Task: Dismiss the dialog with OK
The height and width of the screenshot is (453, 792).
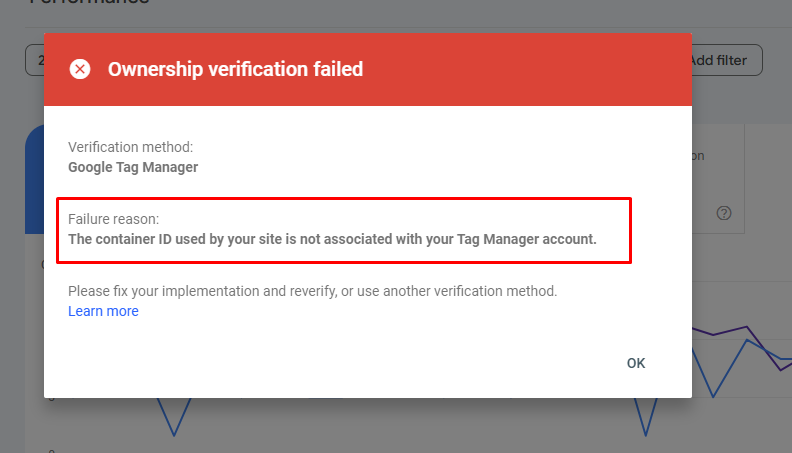Action: click(x=636, y=363)
